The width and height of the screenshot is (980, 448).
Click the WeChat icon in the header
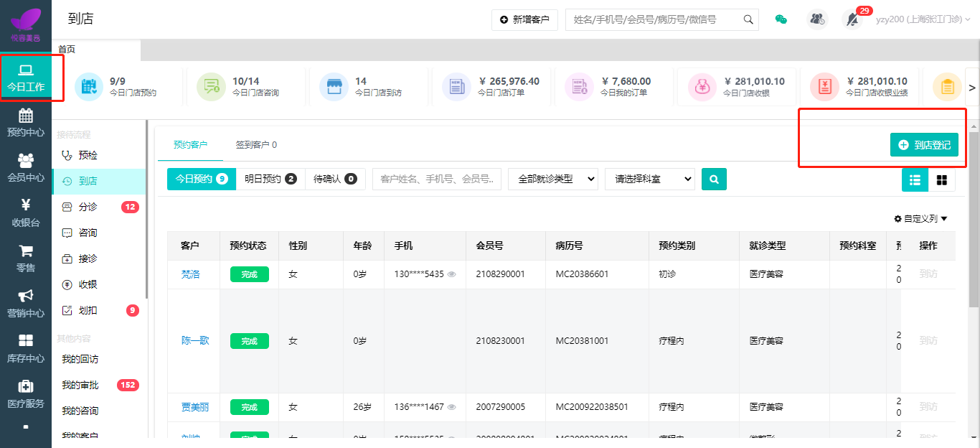(x=781, y=19)
